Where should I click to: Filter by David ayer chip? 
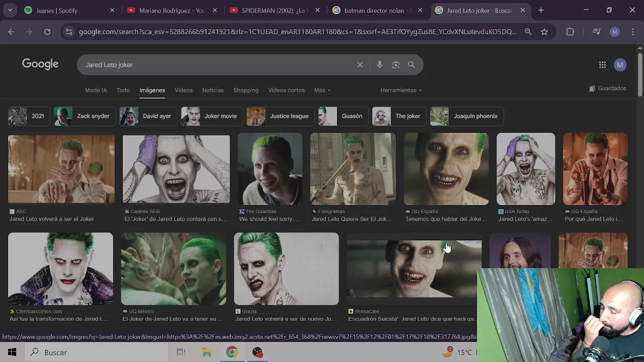pyautogui.click(x=148, y=116)
